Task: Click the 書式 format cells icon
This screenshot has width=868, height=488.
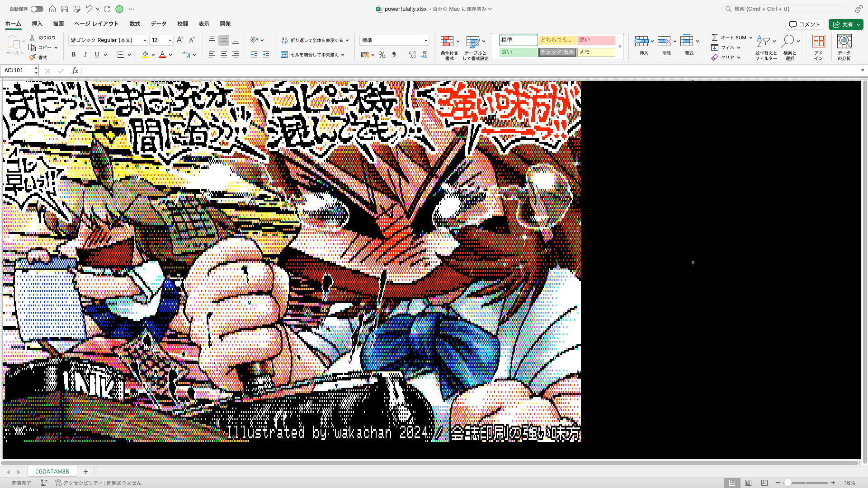Action: pos(687,41)
